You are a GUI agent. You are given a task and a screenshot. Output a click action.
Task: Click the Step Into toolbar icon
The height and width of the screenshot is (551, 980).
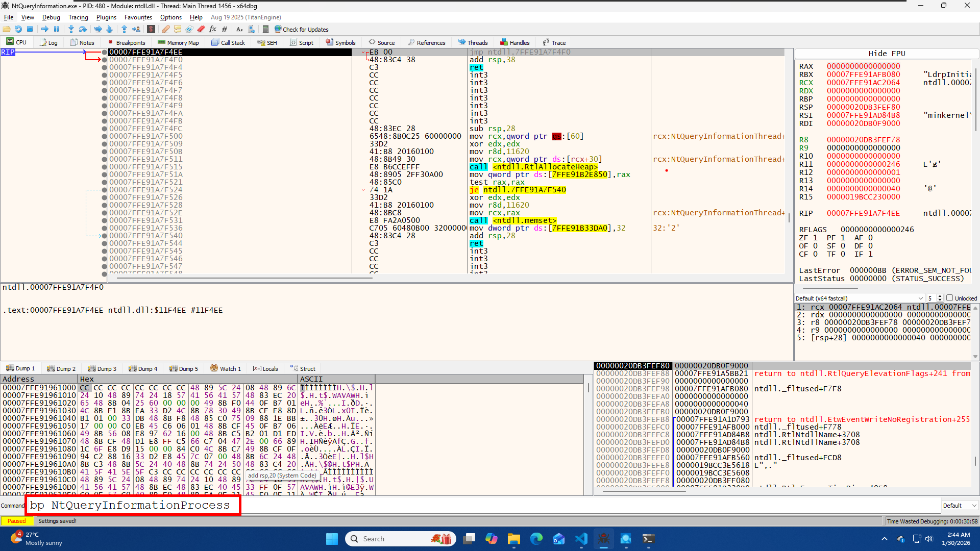[x=71, y=29]
